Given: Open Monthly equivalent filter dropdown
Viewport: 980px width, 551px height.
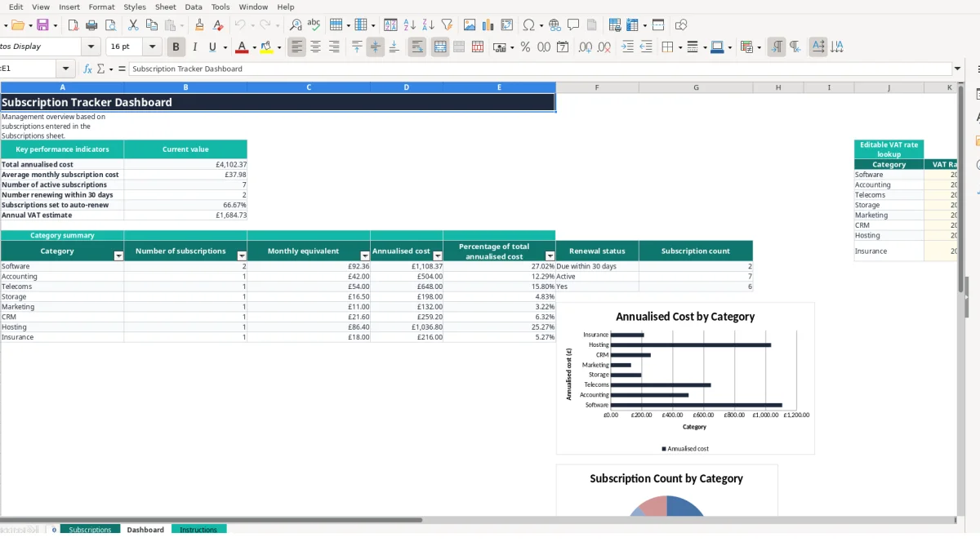Looking at the screenshot, I should pos(364,256).
